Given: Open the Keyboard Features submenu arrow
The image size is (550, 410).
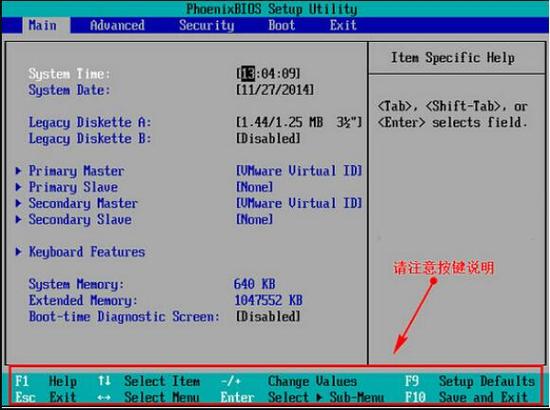Looking at the screenshot, I should point(18,251).
